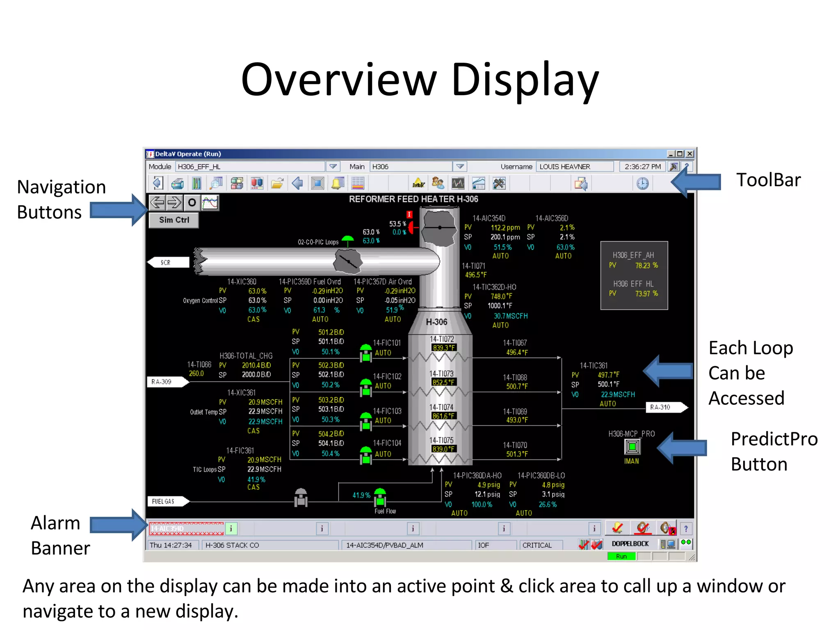Click the next display right arrow button
The image size is (840, 630).
coord(175,203)
